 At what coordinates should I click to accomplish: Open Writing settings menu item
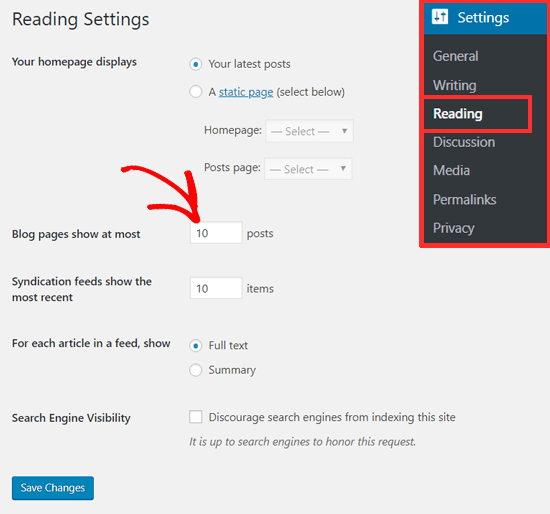pos(455,85)
